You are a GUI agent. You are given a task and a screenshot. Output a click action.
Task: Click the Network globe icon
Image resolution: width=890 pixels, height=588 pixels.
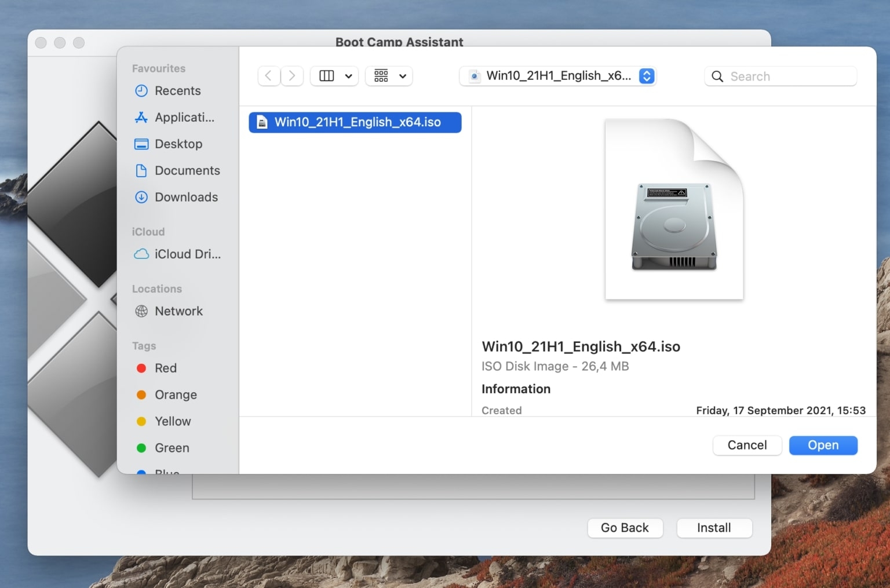(x=141, y=312)
